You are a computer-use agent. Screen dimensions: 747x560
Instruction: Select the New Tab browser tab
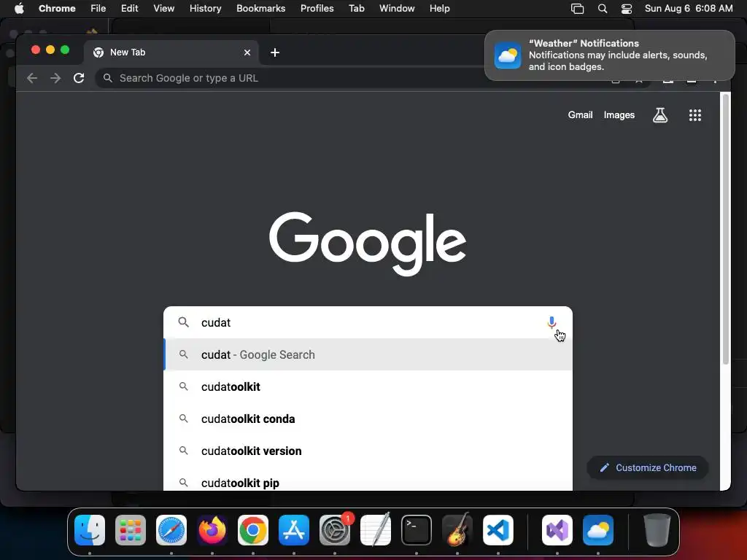pyautogui.click(x=171, y=52)
